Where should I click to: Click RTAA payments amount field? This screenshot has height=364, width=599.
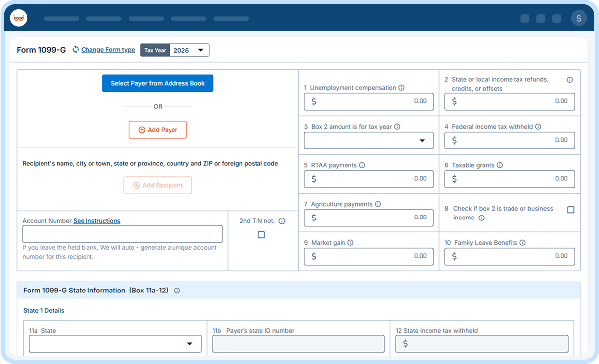(x=369, y=179)
